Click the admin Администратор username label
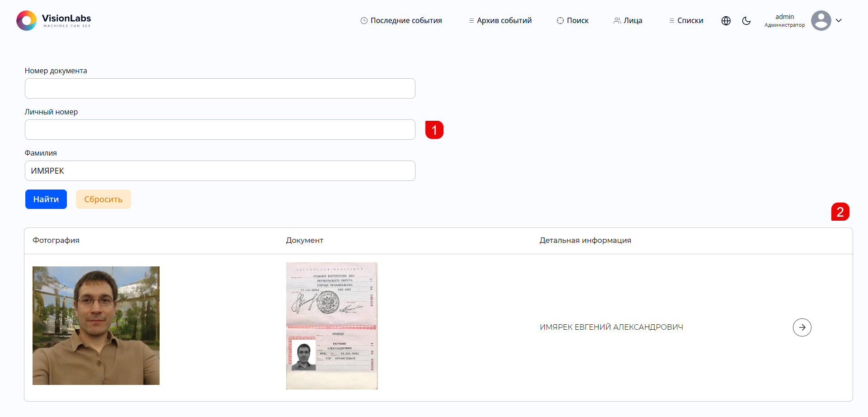Image resolution: width=868 pixels, height=417 pixels. click(x=784, y=21)
